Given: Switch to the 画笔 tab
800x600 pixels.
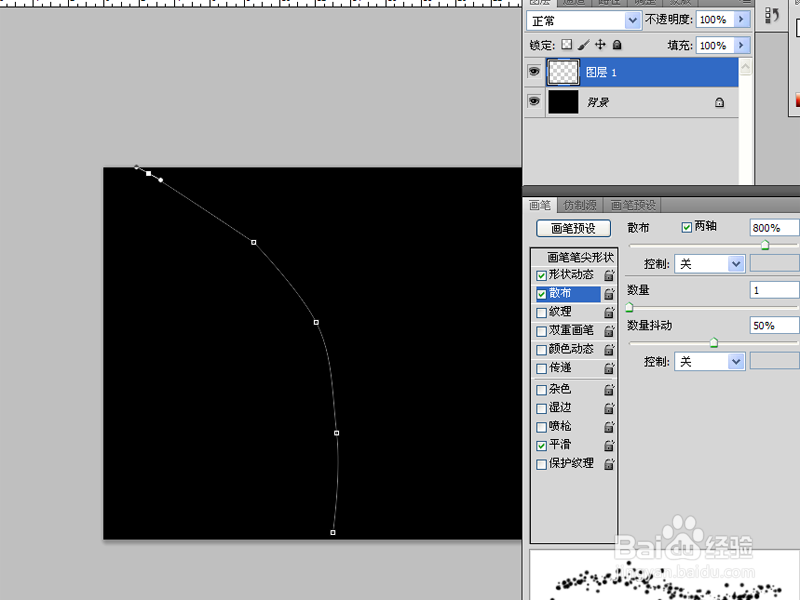Looking at the screenshot, I should click(540, 205).
